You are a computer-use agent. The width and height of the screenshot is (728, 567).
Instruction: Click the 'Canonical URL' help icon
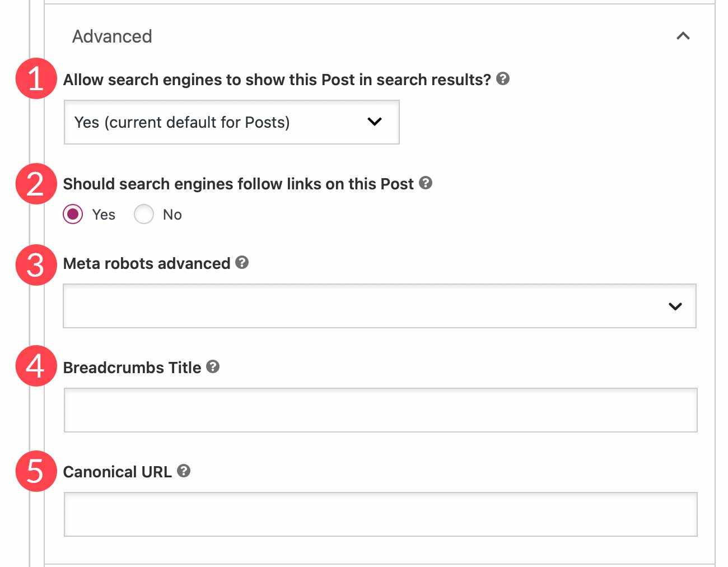click(184, 471)
